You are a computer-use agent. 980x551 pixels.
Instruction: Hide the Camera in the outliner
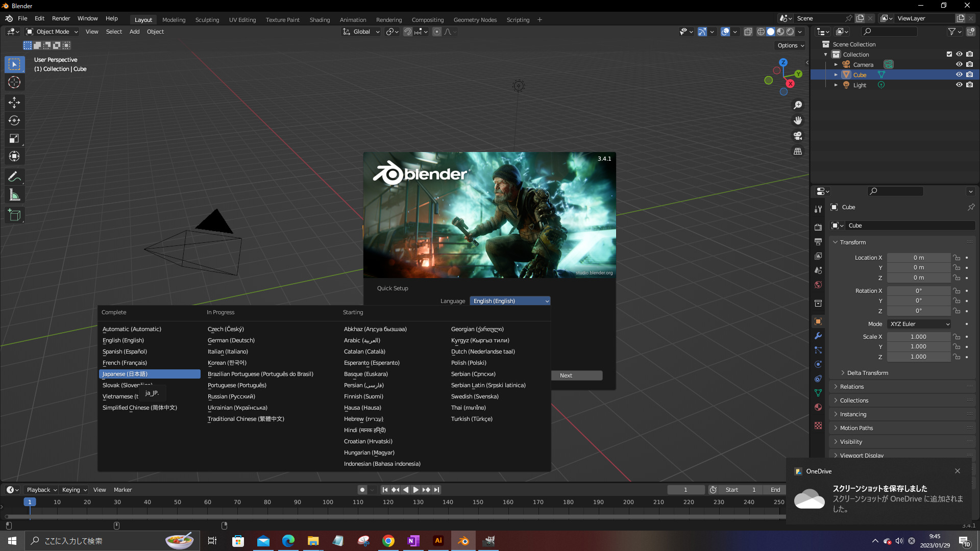pos(959,64)
